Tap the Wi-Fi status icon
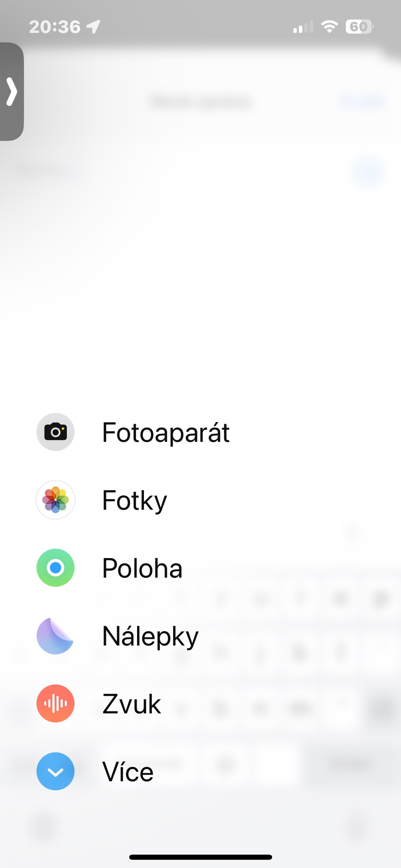Viewport: 401px width, 868px height. point(329,26)
